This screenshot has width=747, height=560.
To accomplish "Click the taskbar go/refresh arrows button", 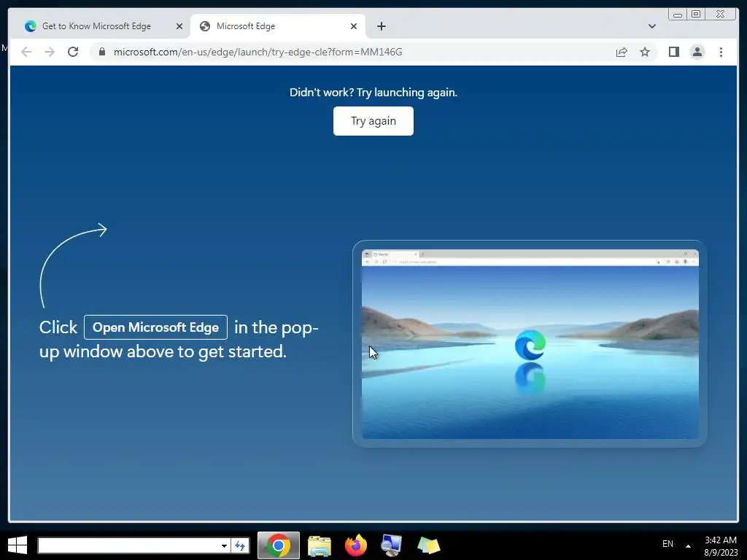I will [240, 545].
